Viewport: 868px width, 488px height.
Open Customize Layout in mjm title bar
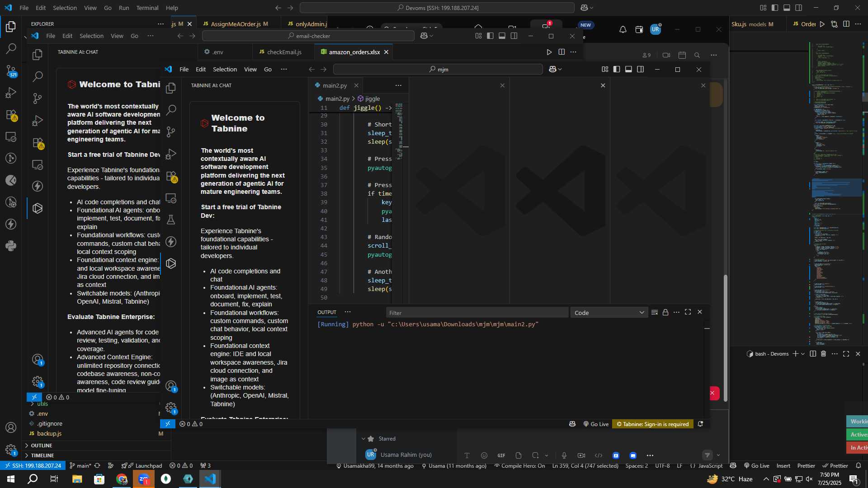[x=605, y=69]
